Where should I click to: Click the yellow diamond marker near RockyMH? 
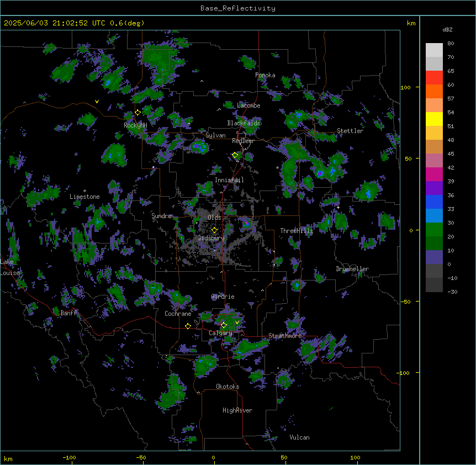click(138, 113)
